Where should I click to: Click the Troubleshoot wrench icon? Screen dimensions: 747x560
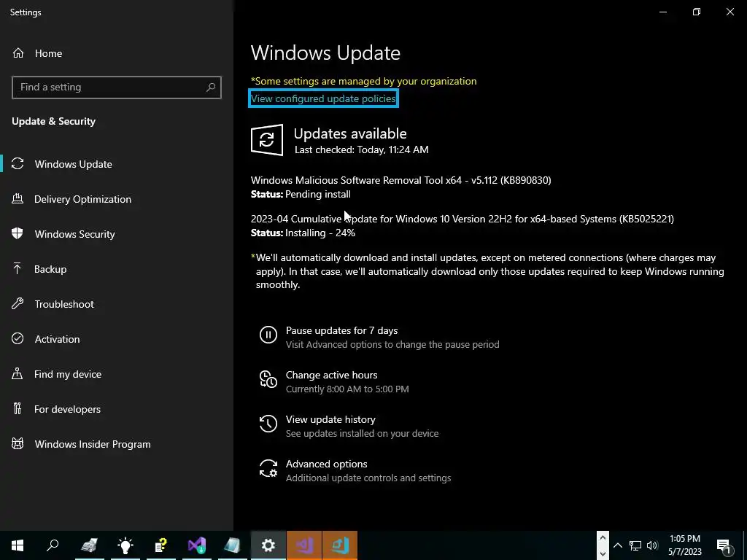coord(18,304)
